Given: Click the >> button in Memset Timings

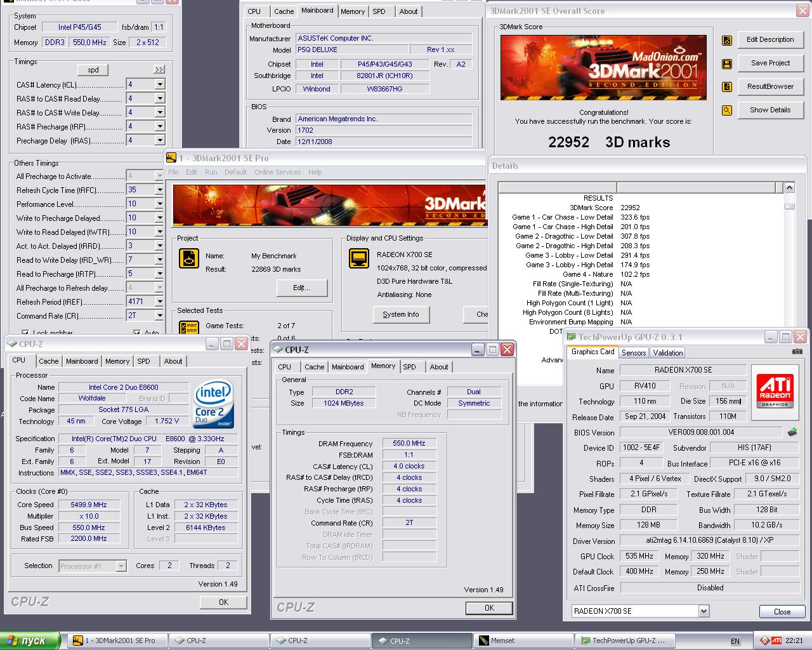Looking at the screenshot, I should pyautogui.click(x=159, y=70).
